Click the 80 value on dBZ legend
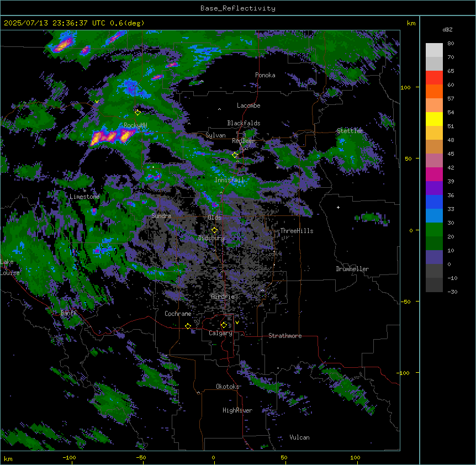 (x=451, y=44)
